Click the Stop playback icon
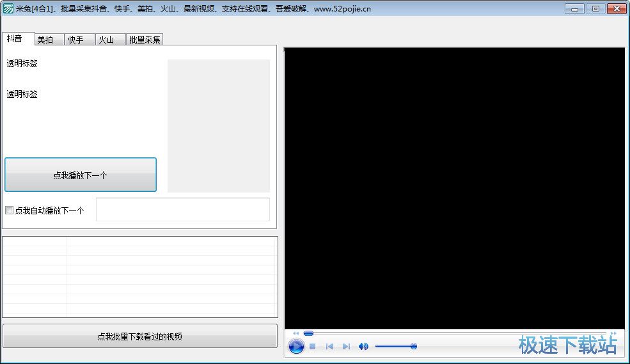 [x=313, y=347]
